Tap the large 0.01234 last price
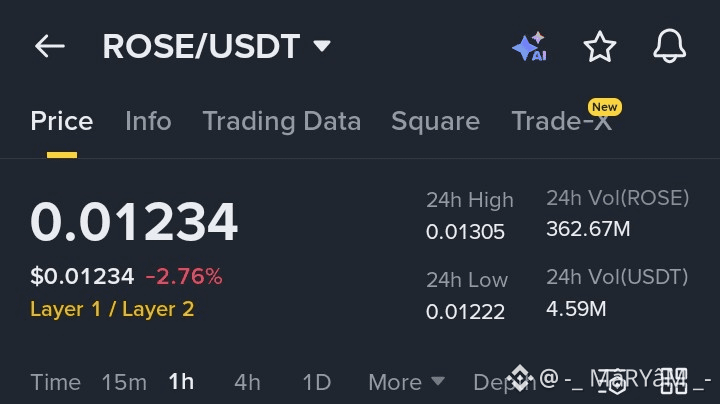The height and width of the screenshot is (404, 720). [134, 222]
